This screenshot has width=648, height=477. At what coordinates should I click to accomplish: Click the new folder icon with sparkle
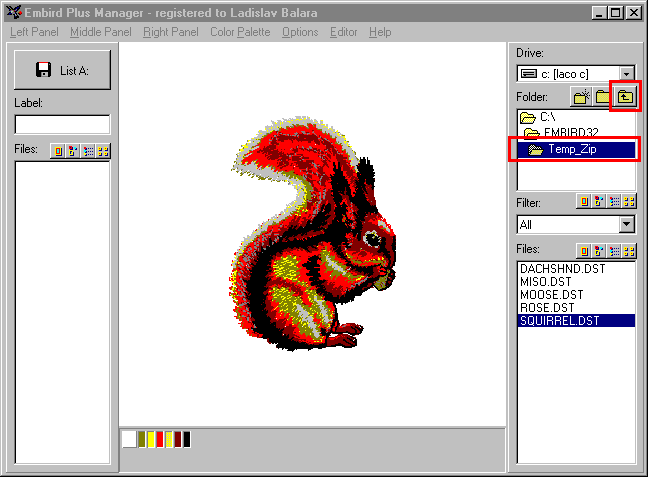(581, 97)
